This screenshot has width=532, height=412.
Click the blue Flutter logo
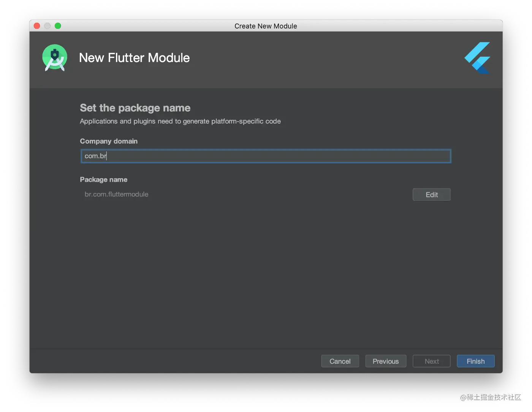[478, 58]
